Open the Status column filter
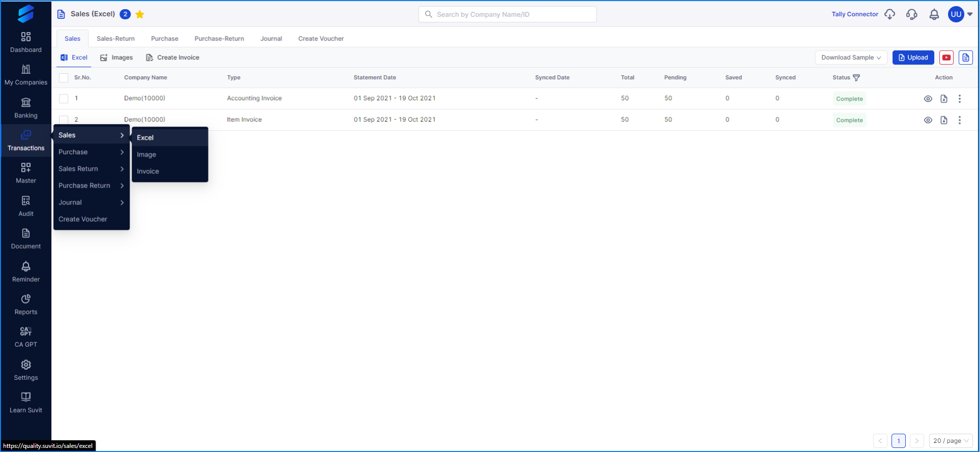980x452 pixels. tap(856, 78)
